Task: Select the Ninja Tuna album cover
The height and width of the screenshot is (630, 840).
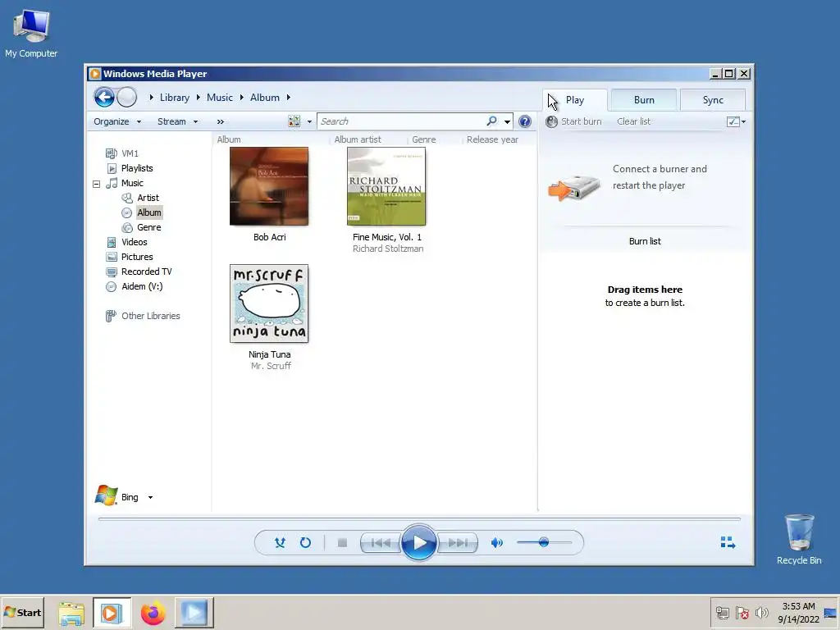Action: [269, 304]
